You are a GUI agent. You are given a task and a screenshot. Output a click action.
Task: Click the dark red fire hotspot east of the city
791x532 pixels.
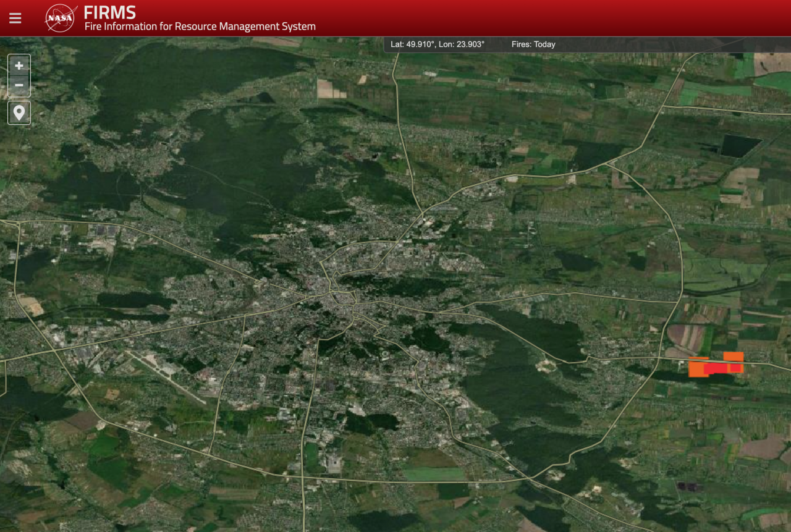click(716, 367)
